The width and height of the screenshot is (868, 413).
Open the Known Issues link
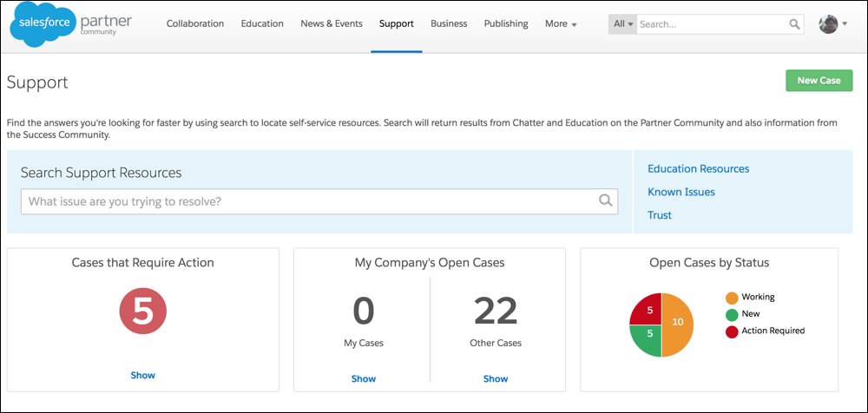(x=681, y=192)
